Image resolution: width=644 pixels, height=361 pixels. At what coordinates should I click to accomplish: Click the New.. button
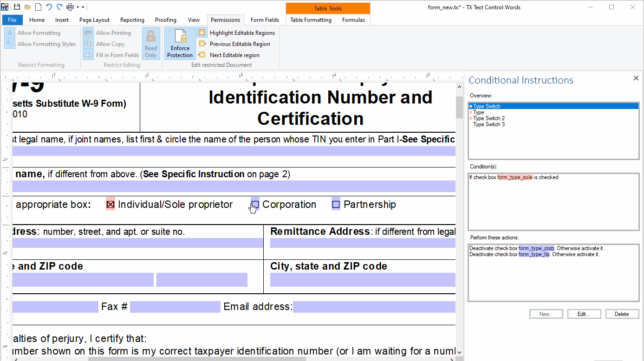(x=546, y=314)
